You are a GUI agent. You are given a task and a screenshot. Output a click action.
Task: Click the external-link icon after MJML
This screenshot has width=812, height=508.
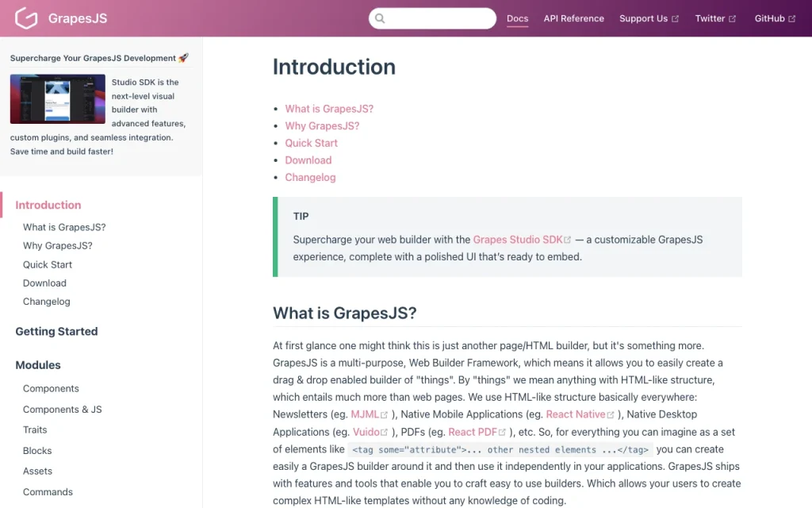(x=385, y=414)
